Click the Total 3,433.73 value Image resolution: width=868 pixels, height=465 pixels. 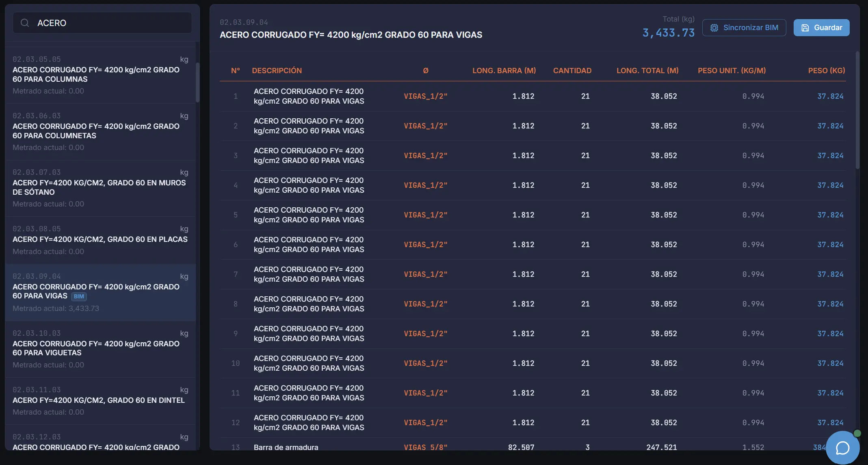pyautogui.click(x=669, y=33)
